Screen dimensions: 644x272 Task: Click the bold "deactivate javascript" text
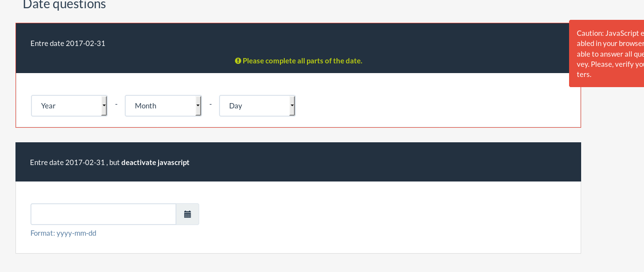tap(155, 163)
